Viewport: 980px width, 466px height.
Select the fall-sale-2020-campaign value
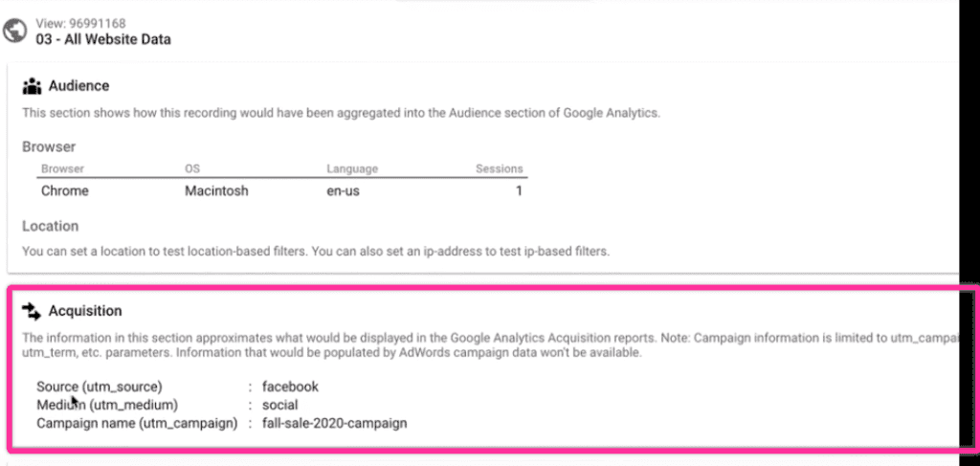334,423
